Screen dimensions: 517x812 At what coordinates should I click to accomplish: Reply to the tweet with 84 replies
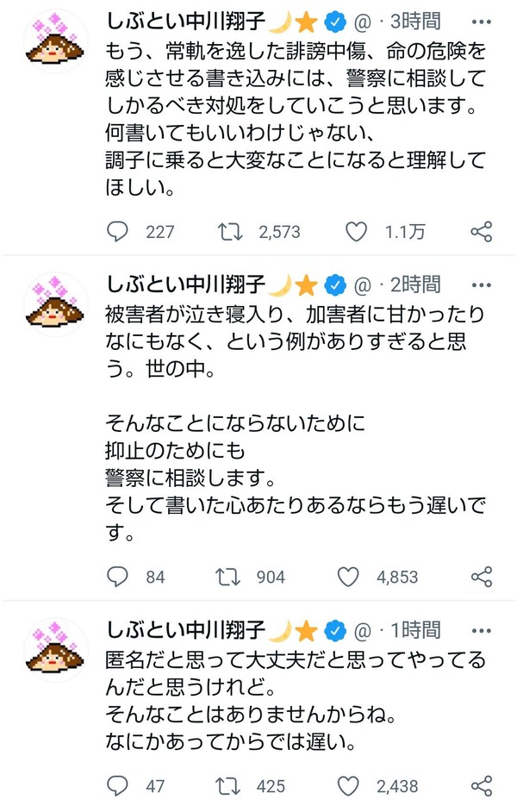click(117, 577)
